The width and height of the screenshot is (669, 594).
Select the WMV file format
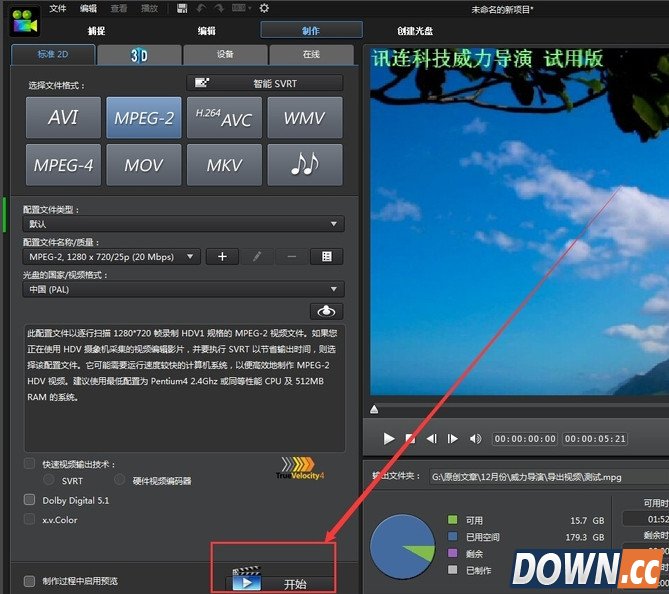coord(305,117)
